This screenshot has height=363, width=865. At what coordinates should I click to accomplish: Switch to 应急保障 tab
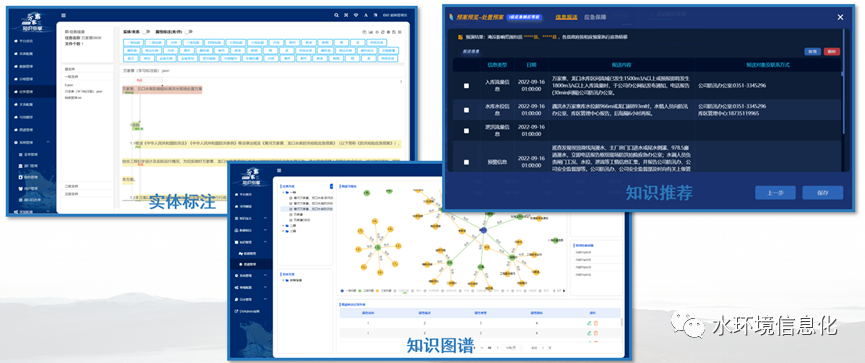point(595,17)
